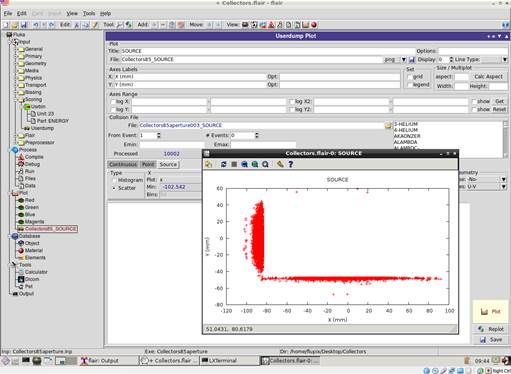Viewport: 511px width, 374px height.
Task: Click the replot refresh icon in the gnuplot window
Action: [x=223, y=164]
